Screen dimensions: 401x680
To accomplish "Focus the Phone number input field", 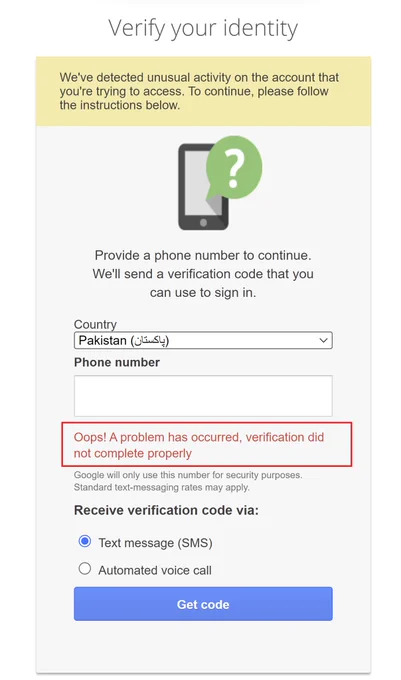I will (x=203, y=396).
